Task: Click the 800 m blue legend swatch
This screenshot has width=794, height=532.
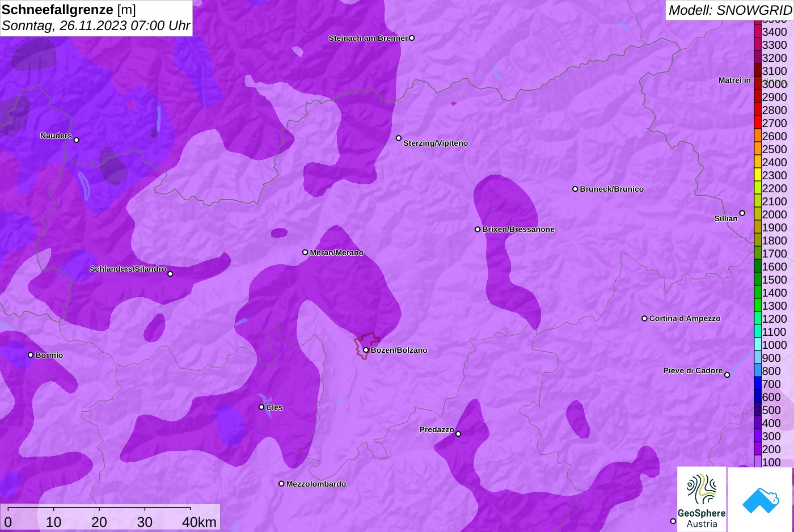Action: 757,370
